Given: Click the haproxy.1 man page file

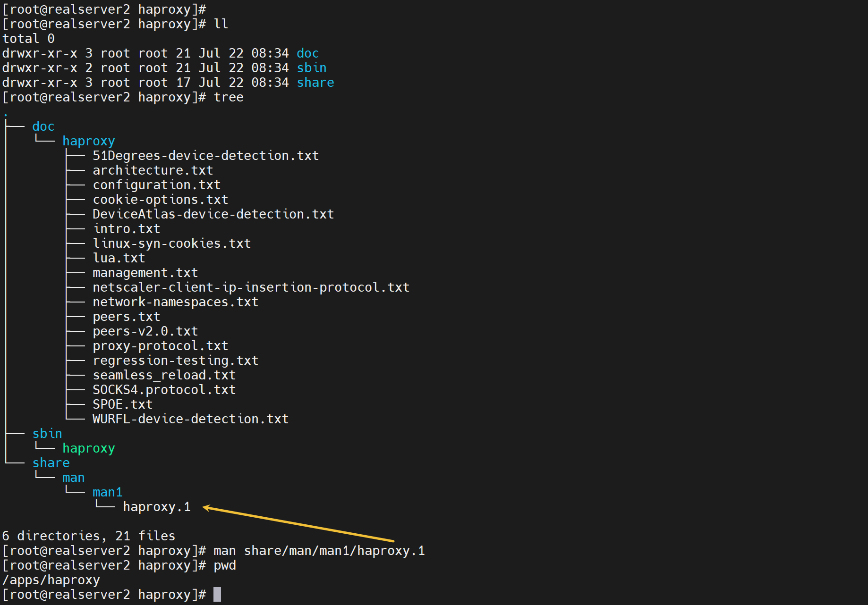Looking at the screenshot, I should (156, 507).
